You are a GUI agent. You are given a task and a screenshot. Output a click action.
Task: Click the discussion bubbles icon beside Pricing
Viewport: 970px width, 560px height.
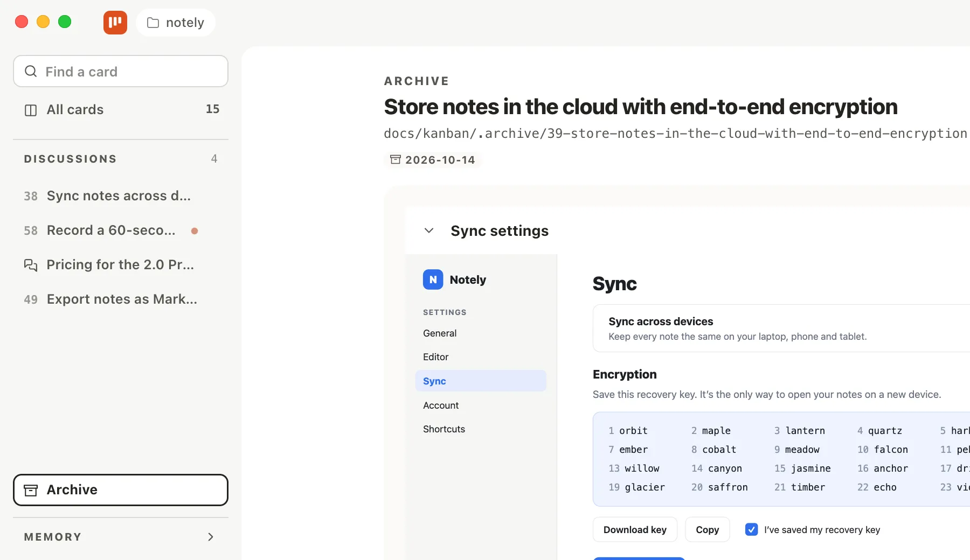(31, 265)
